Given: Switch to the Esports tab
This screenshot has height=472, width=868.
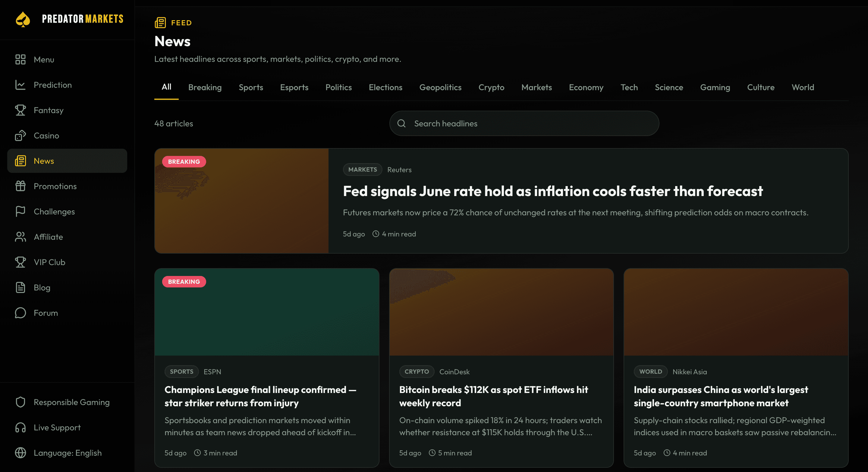Looking at the screenshot, I should pyautogui.click(x=294, y=87).
